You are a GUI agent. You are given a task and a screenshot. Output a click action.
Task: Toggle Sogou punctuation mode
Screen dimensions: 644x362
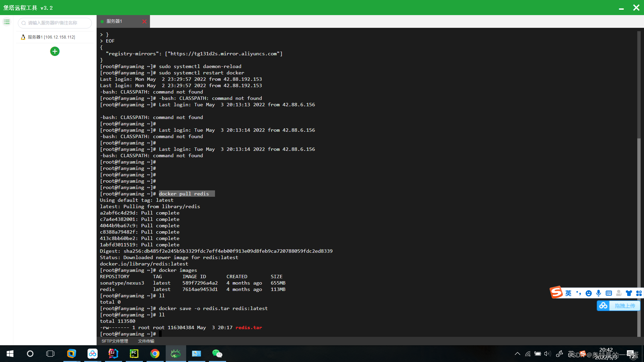(x=579, y=293)
